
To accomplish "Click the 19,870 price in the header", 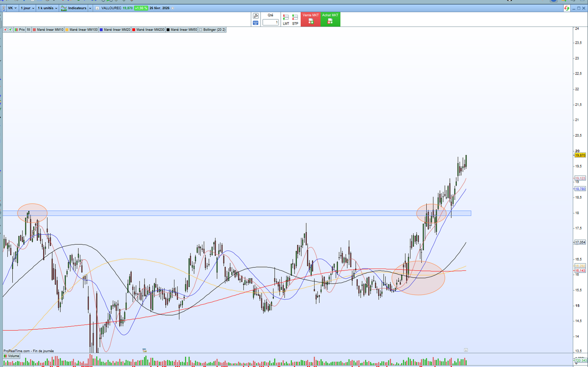I will click(x=127, y=8).
